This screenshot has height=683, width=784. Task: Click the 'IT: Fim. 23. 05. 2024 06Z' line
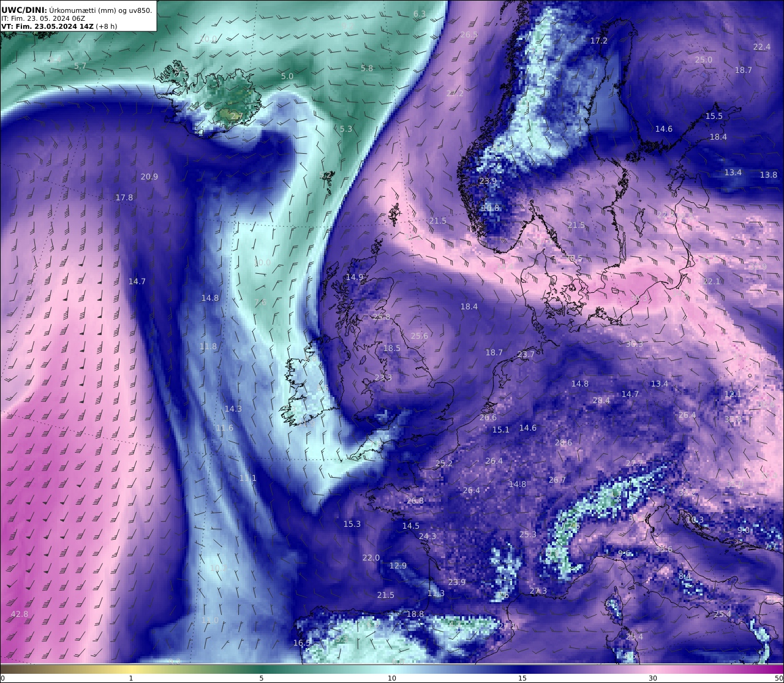click(43, 18)
